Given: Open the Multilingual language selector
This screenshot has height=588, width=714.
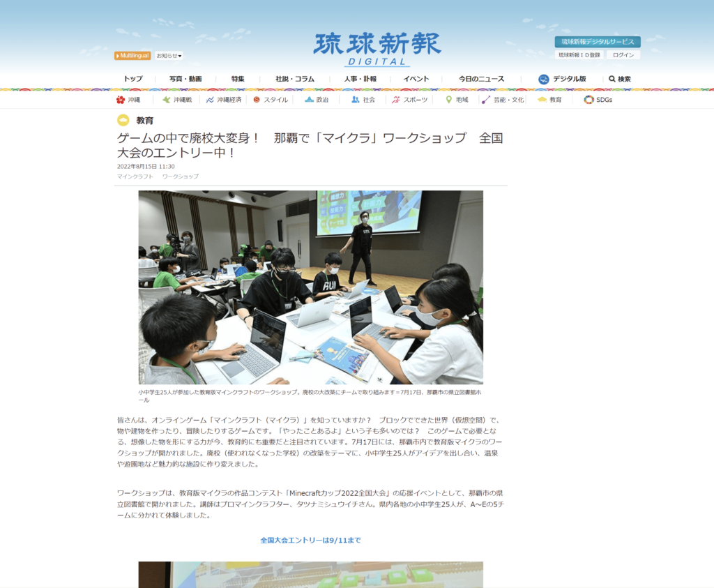Looking at the screenshot, I should (132, 56).
